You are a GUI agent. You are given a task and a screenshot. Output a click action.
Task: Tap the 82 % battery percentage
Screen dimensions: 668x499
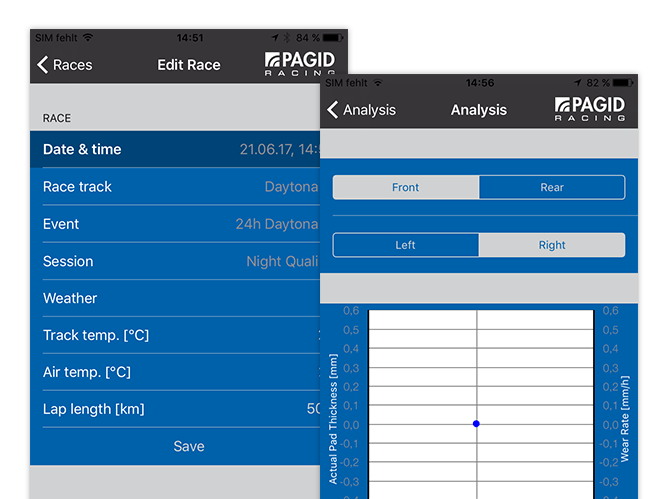click(x=598, y=83)
